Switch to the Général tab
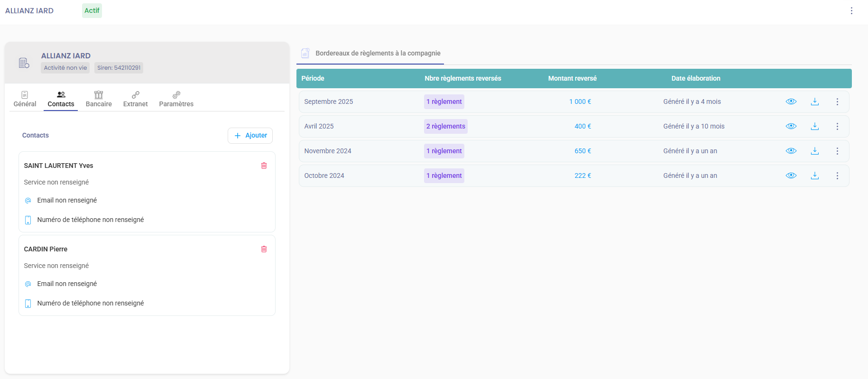This screenshot has width=868, height=379. click(25, 99)
